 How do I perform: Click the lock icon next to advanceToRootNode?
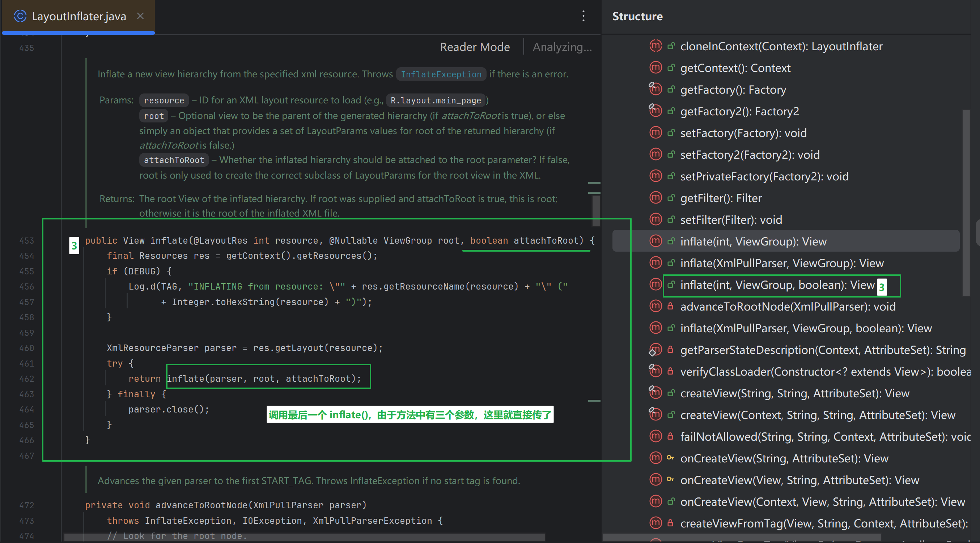(x=670, y=306)
